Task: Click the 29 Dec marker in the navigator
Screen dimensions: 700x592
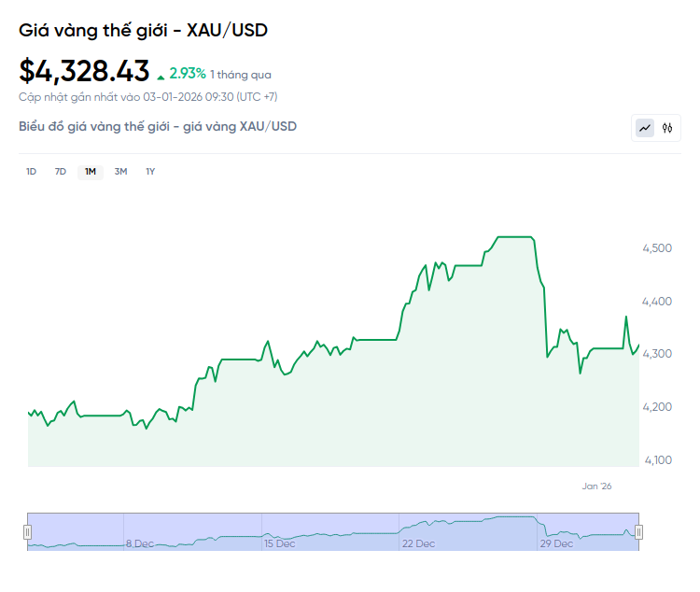Action: [x=557, y=543]
